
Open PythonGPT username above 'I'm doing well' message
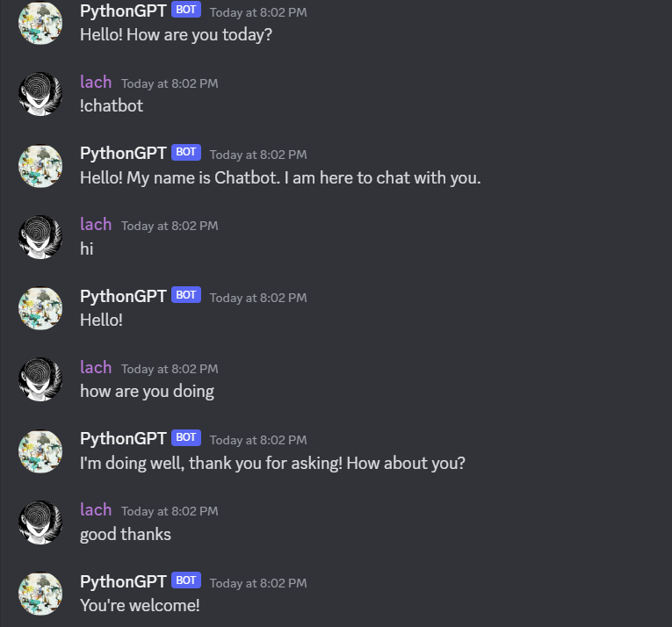pos(123,439)
